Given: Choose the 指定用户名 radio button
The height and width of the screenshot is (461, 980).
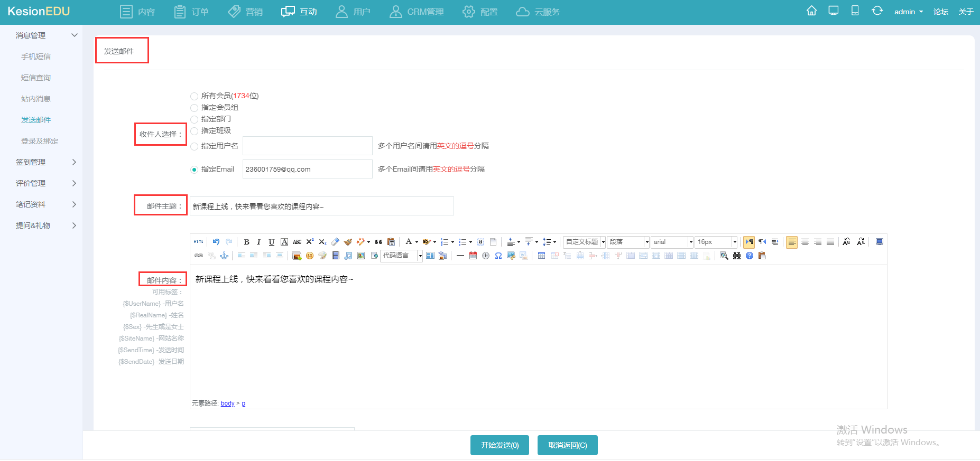Looking at the screenshot, I should [x=194, y=146].
